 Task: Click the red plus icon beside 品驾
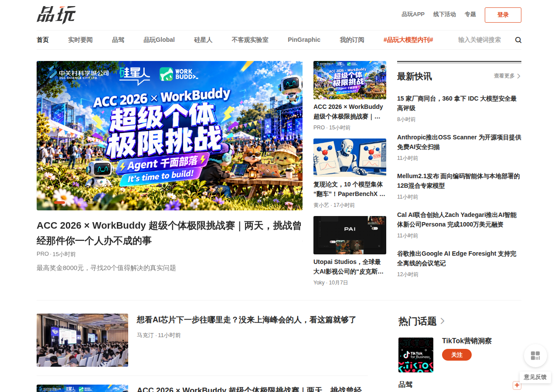coord(517,385)
